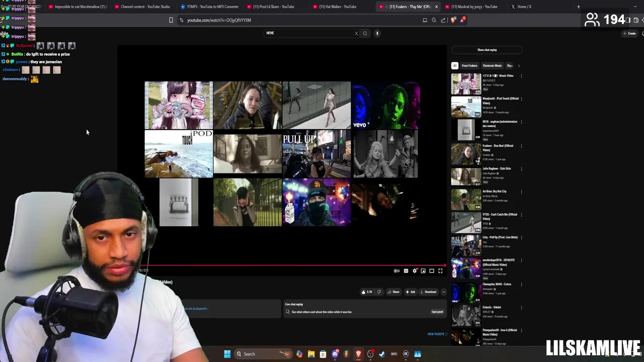
Task: Select the All filter chip
Action: click(455, 65)
